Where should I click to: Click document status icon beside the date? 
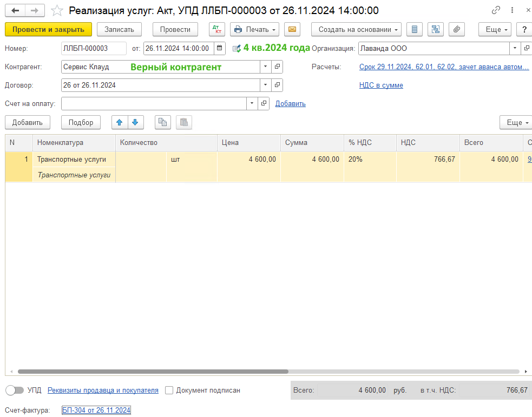[237, 49]
